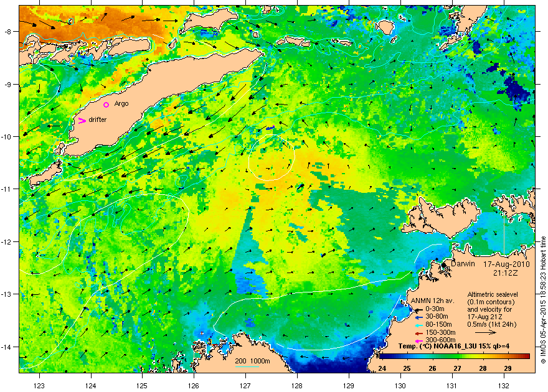Click the '-10' latitude axis label
The width and height of the screenshot is (548, 392).
6,136
